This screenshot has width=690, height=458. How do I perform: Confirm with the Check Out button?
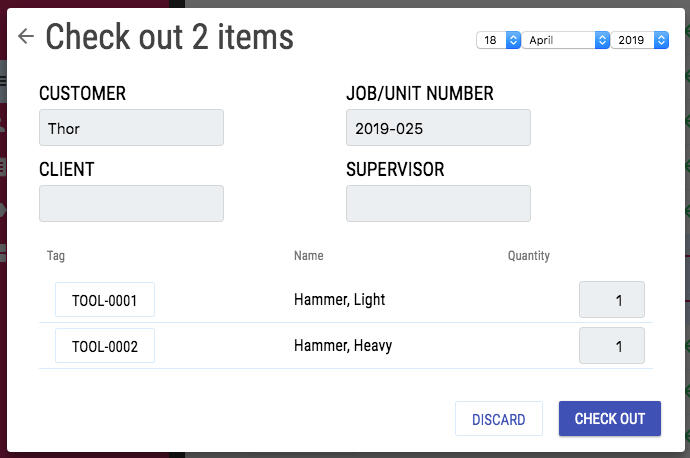pos(609,418)
